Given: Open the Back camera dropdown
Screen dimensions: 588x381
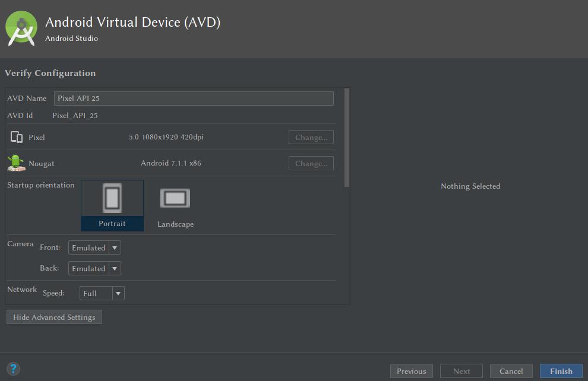Looking at the screenshot, I should tap(94, 268).
